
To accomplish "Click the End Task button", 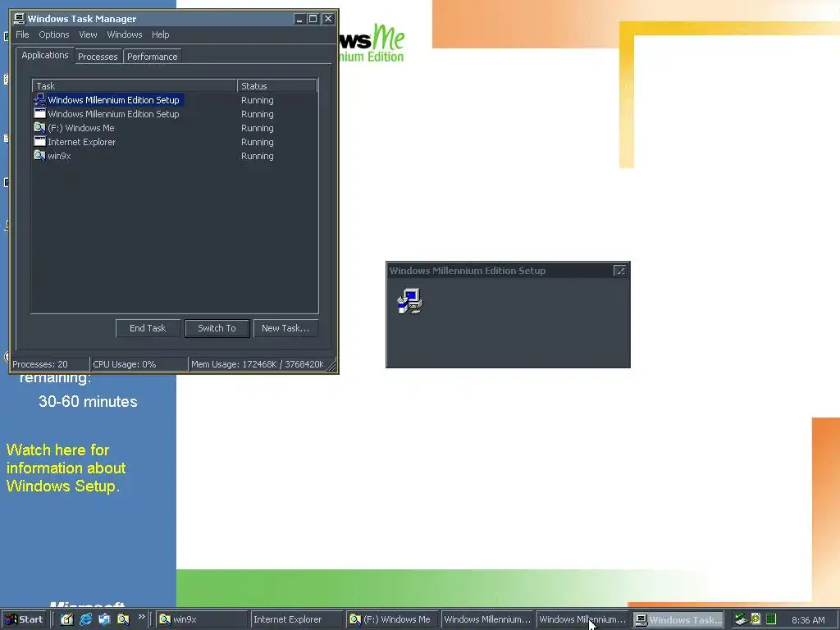I will 148,328.
